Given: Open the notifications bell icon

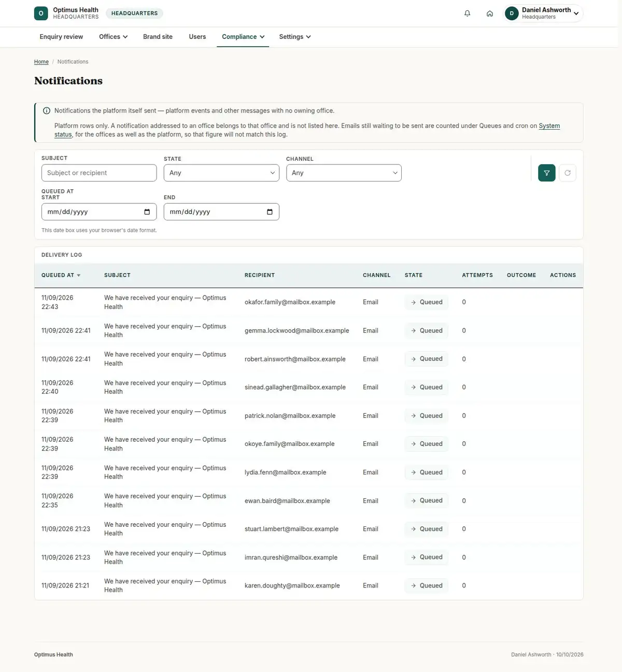Looking at the screenshot, I should (467, 13).
